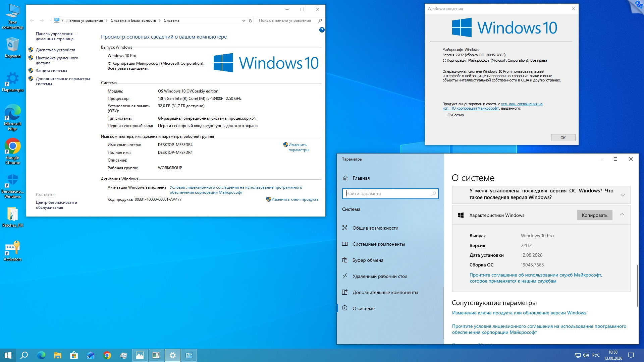Focus the Найти параметр search field
The image size is (644, 362).
click(x=390, y=193)
